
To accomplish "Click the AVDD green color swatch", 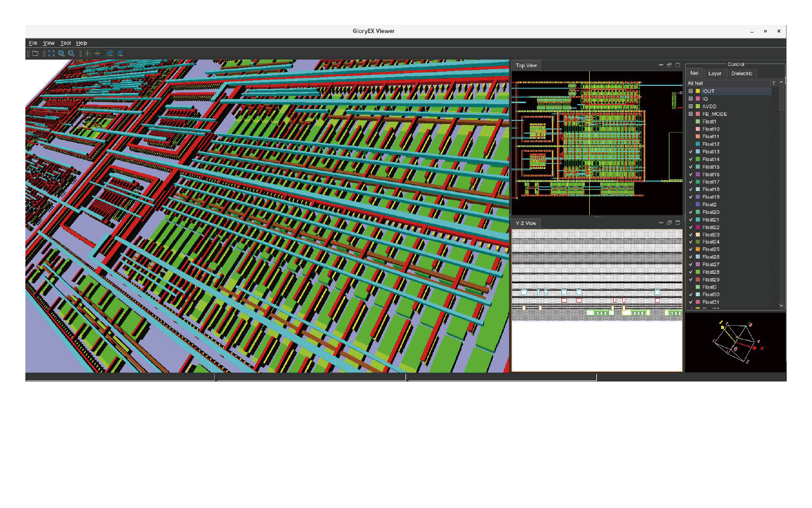I will click(698, 107).
